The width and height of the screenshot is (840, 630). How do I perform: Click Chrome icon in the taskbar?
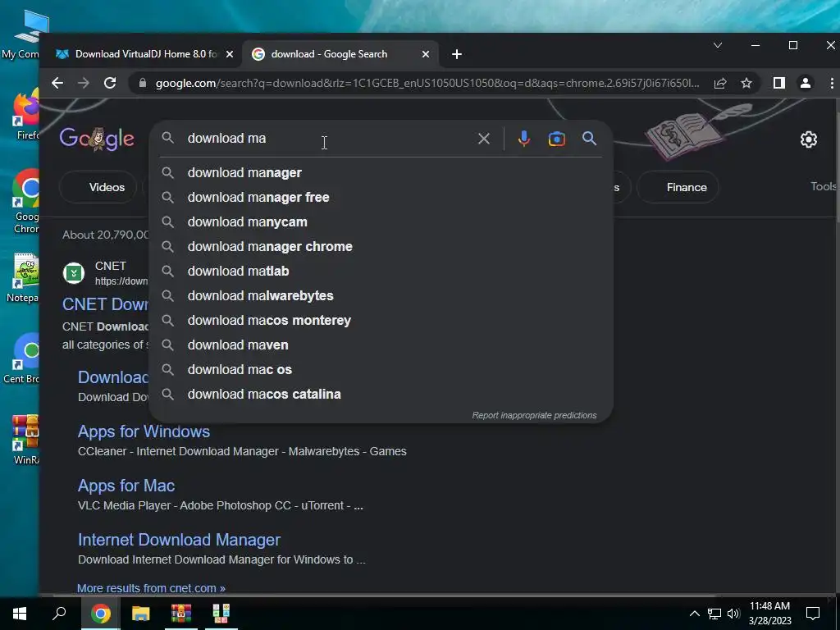[x=101, y=614]
